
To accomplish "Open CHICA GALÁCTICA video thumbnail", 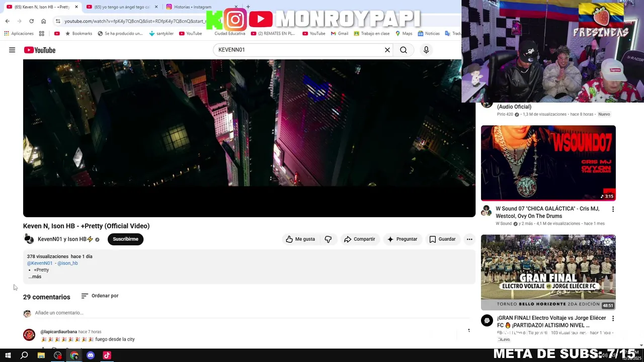I will pos(548,163).
